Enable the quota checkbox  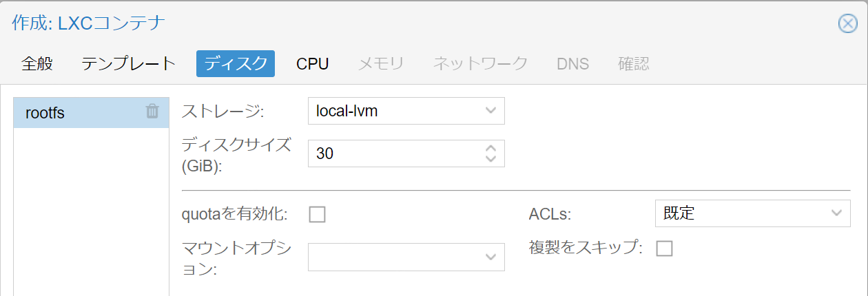(317, 214)
